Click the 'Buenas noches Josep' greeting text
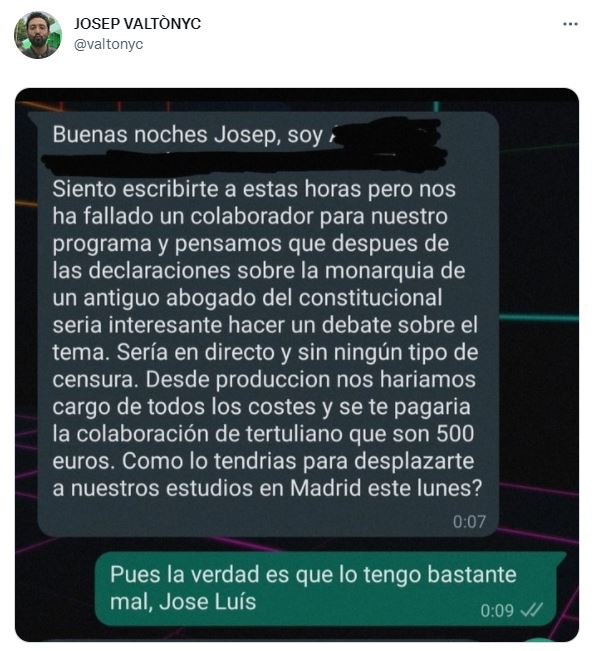 [165, 135]
